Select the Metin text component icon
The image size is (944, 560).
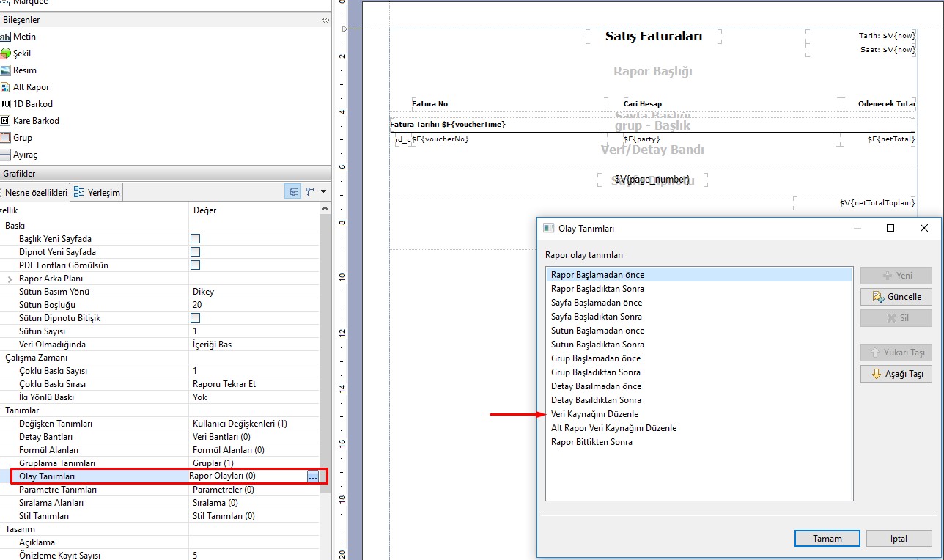(x=6, y=37)
